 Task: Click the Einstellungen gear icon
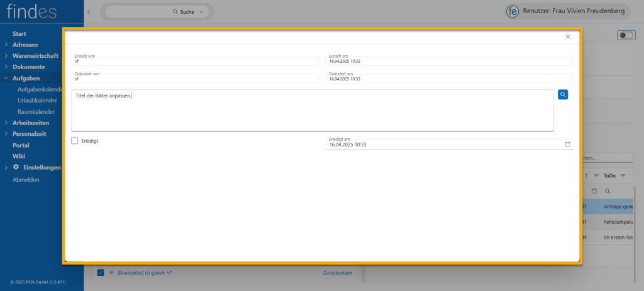(16, 167)
